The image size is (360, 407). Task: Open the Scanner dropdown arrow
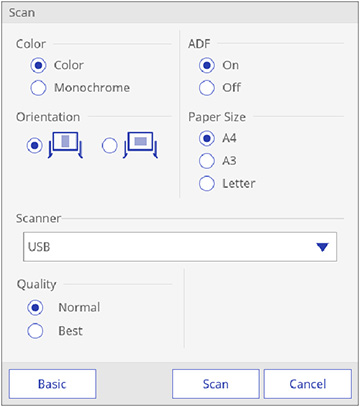pos(322,247)
